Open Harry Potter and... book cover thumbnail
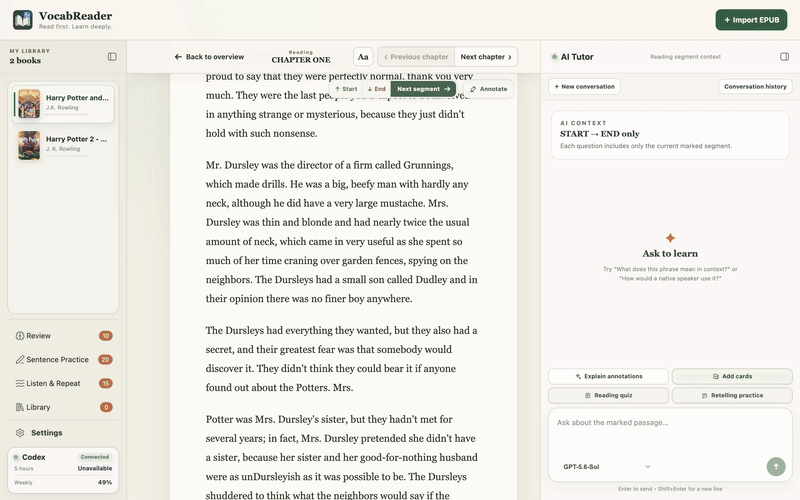The width and height of the screenshot is (800, 500). pos(29,104)
